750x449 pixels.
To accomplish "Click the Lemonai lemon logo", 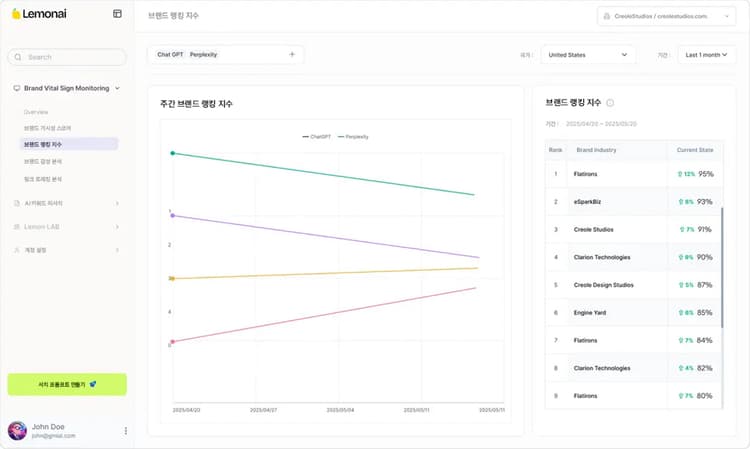I will (x=15, y=14).
